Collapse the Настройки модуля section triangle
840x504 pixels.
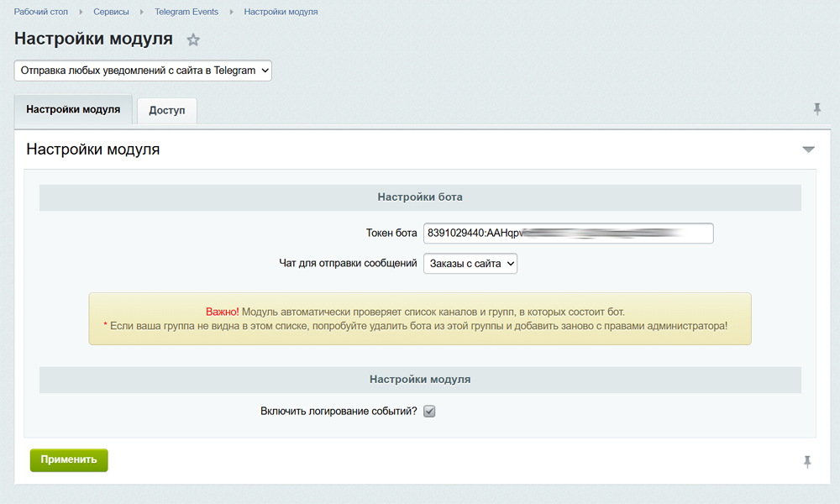point(808,150)
